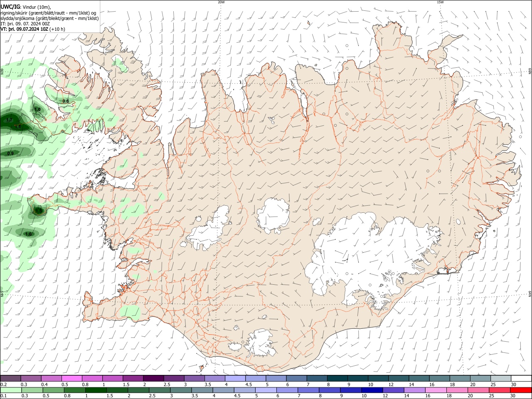Choose the 2–2.5 green swatch in lower legend
The image size is (532, 399).
(138, 390)
